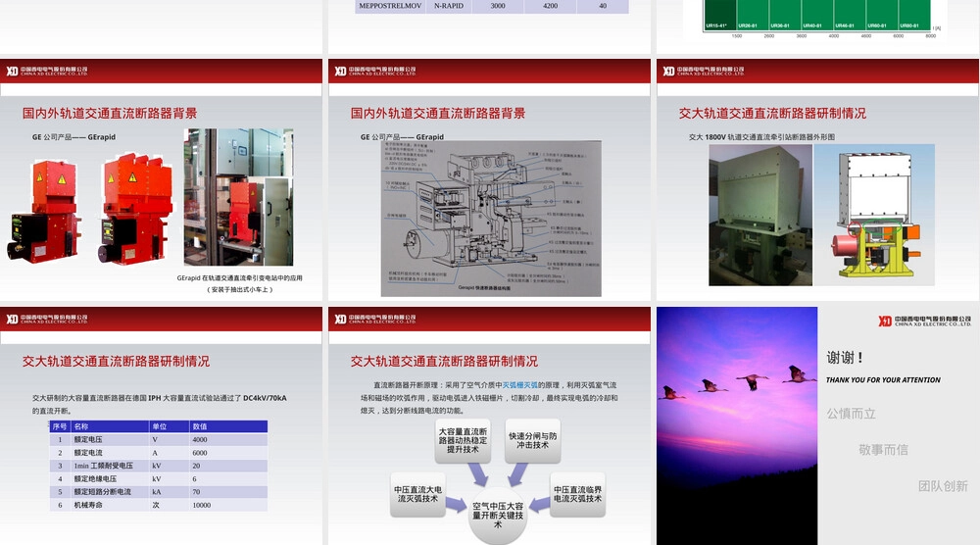This screenshot has height=545, width=980.
Task: Click the '快速分闸与防冲击技术' diagram box
Action: tap(532, 441)
